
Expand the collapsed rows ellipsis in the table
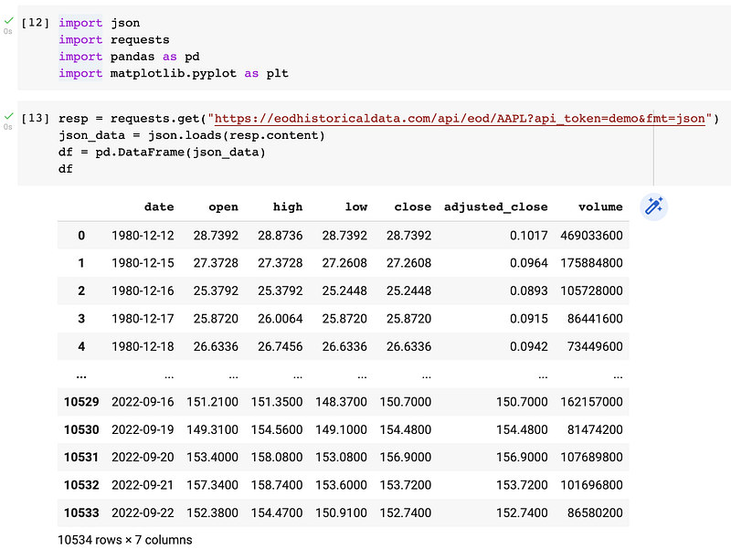click(x=81, y=375)
